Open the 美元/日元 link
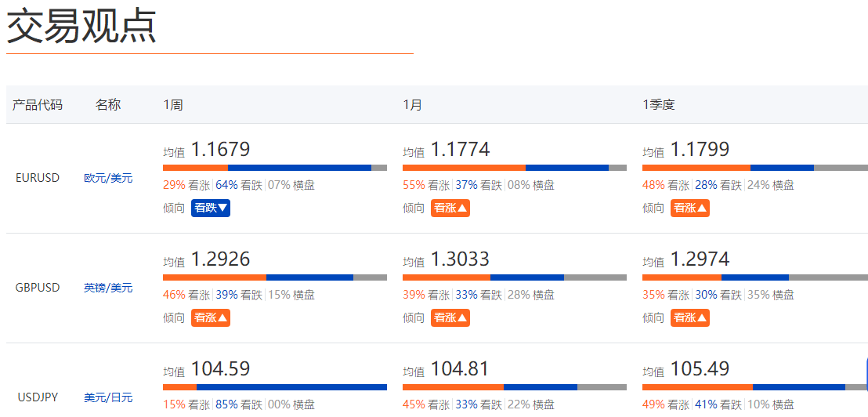 pos(108,397)
